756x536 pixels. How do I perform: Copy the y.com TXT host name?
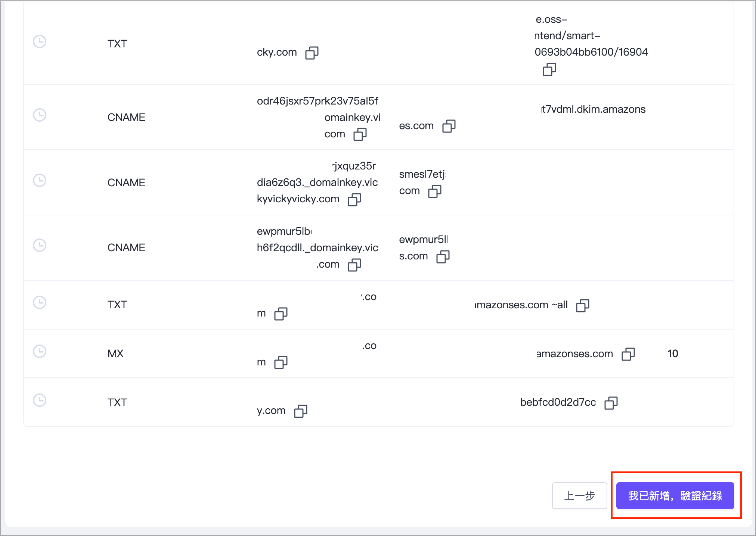[300, 411]
